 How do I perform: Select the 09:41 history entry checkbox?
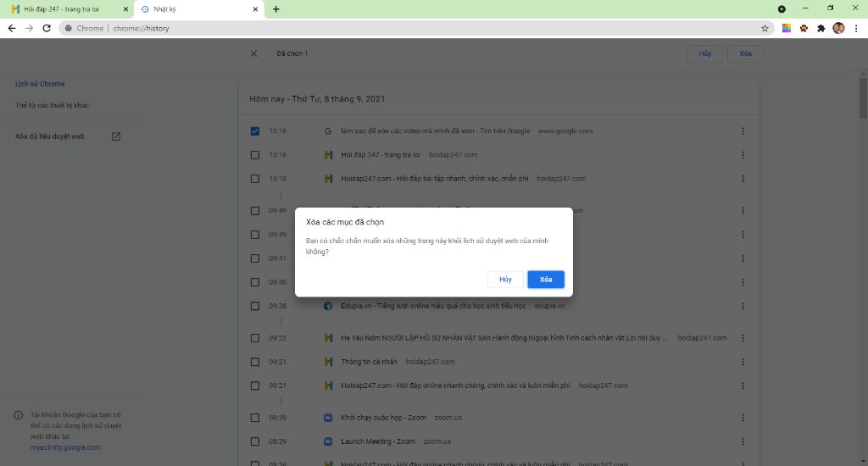click(x=254, y=258)
